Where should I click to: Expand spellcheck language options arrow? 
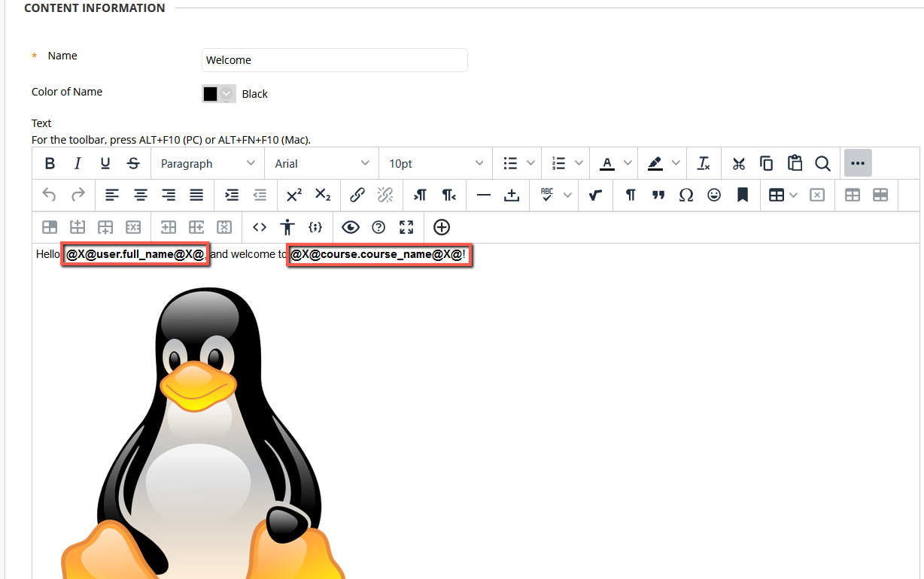[567, 195]
